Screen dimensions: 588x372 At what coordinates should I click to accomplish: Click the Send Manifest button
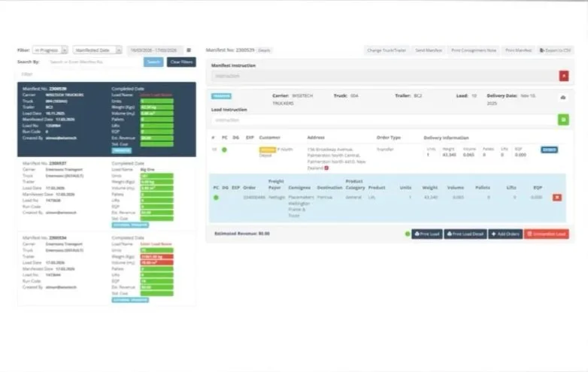tap(429, 50)
